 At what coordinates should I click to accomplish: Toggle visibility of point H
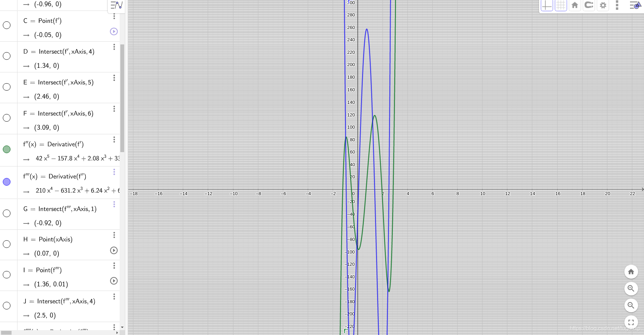point(7,244)
